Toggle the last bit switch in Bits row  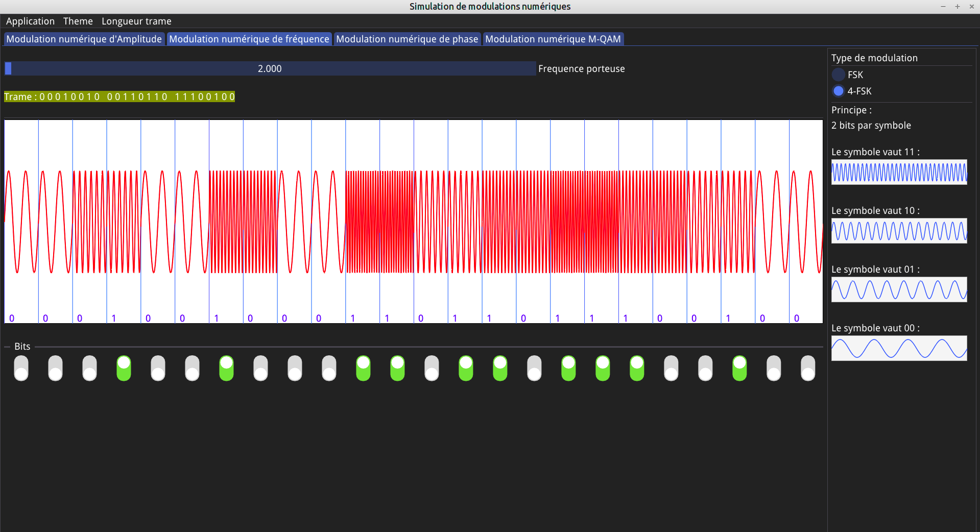[808, 368]
